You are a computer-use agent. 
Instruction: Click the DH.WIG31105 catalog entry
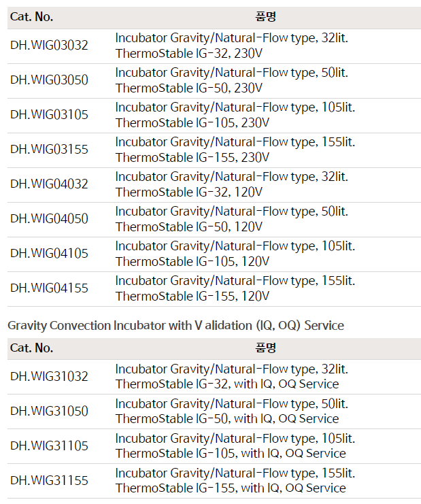49,446
